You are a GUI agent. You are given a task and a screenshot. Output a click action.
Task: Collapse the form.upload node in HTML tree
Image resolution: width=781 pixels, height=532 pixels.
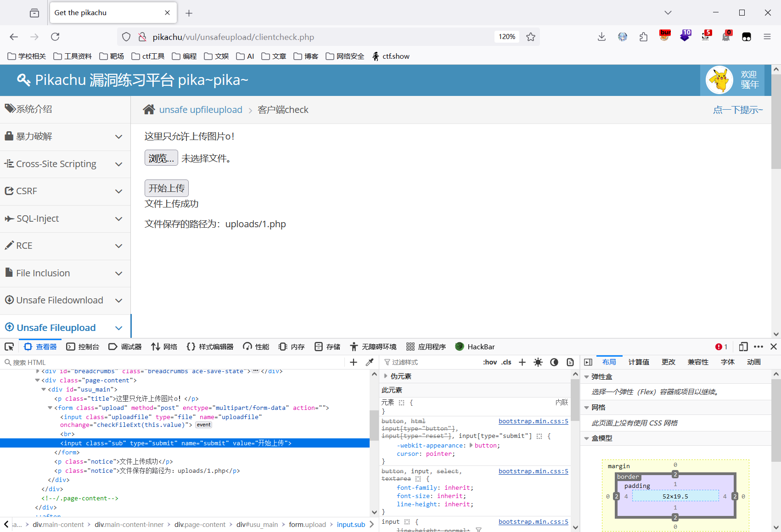(x=50, y=408)
